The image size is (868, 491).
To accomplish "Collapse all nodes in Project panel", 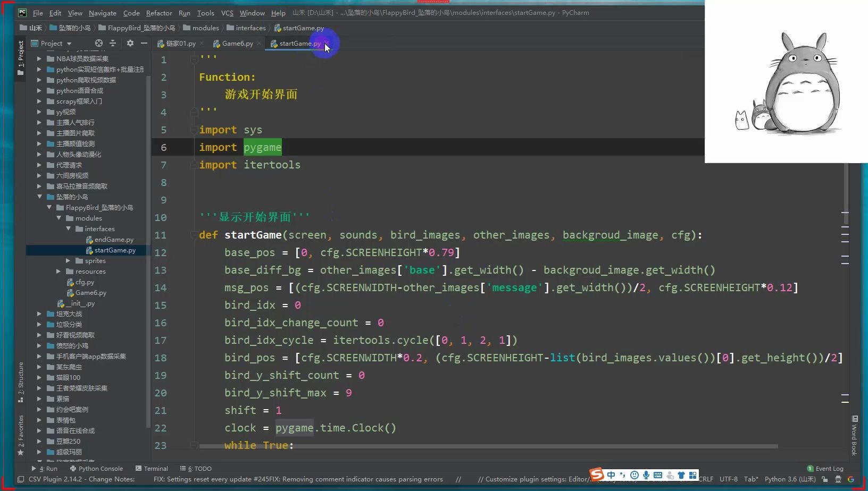I will pyautogui.click(x=113, y=43).
